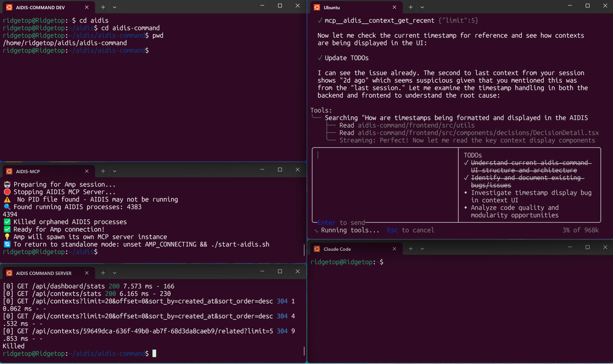
Task: Select the Ubuntu terminal tab
Action: click(x=356, y=8)
